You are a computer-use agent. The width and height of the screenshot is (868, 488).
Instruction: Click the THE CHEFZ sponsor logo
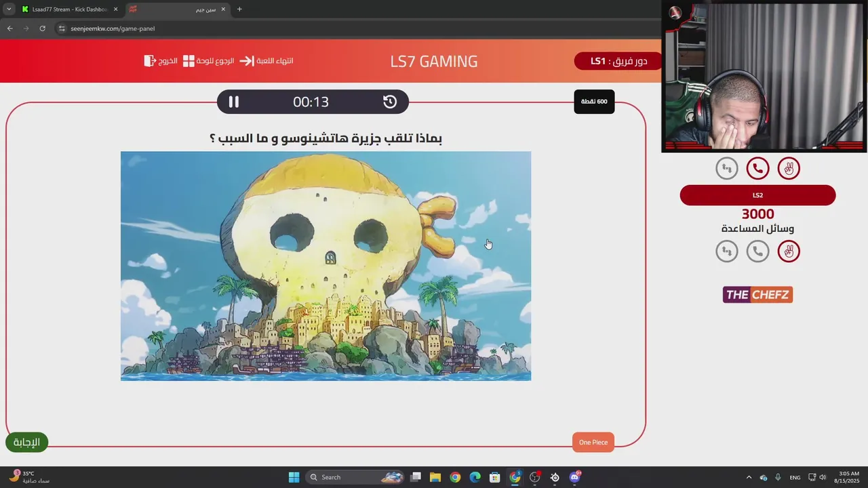point(757,295)
